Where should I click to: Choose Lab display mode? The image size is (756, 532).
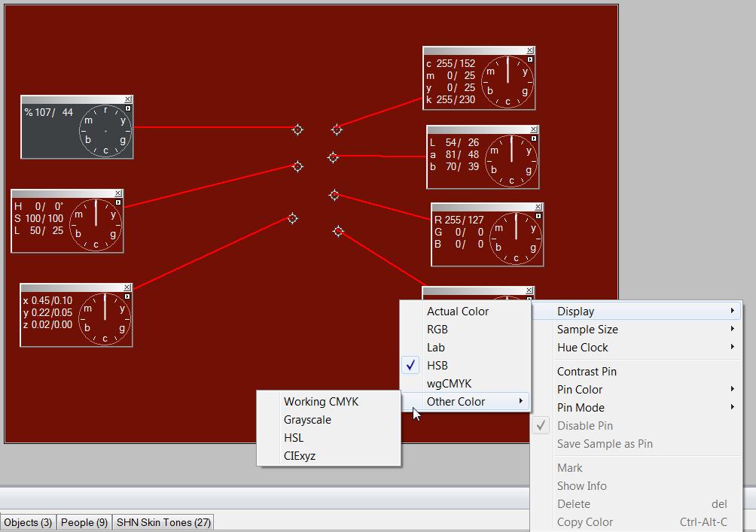pyautogui.click(x=465, y=348)
